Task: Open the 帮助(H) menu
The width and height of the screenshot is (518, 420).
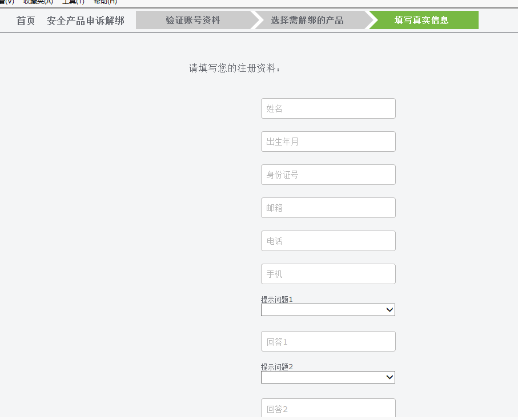Action: pos(105,2)
